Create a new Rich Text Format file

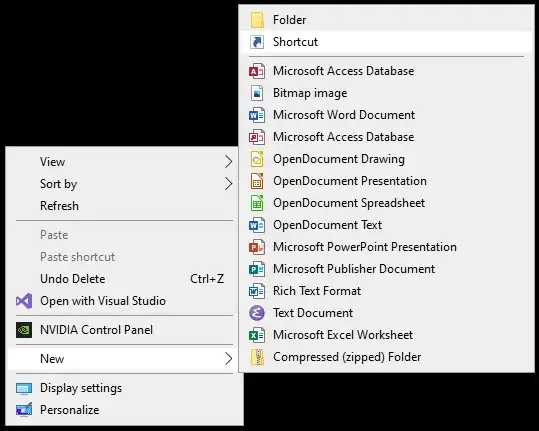386,291
